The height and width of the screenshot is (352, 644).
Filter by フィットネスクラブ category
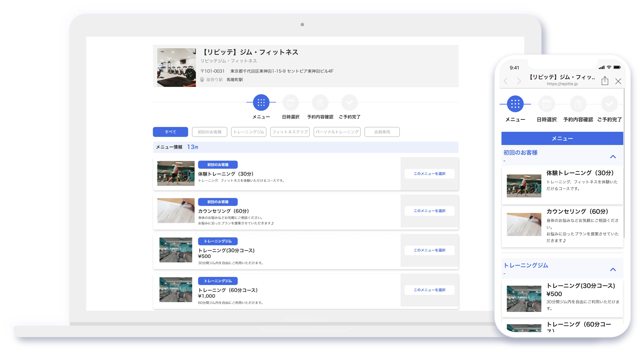tap(290, 132)
